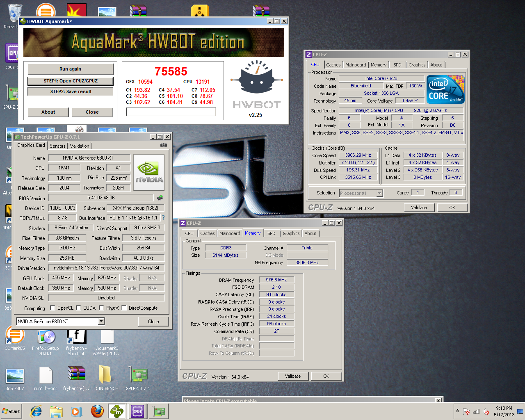Screen dimensions: 525x420
Task: Switch to the Validation tab in GPU-Z
Action: 80,146
